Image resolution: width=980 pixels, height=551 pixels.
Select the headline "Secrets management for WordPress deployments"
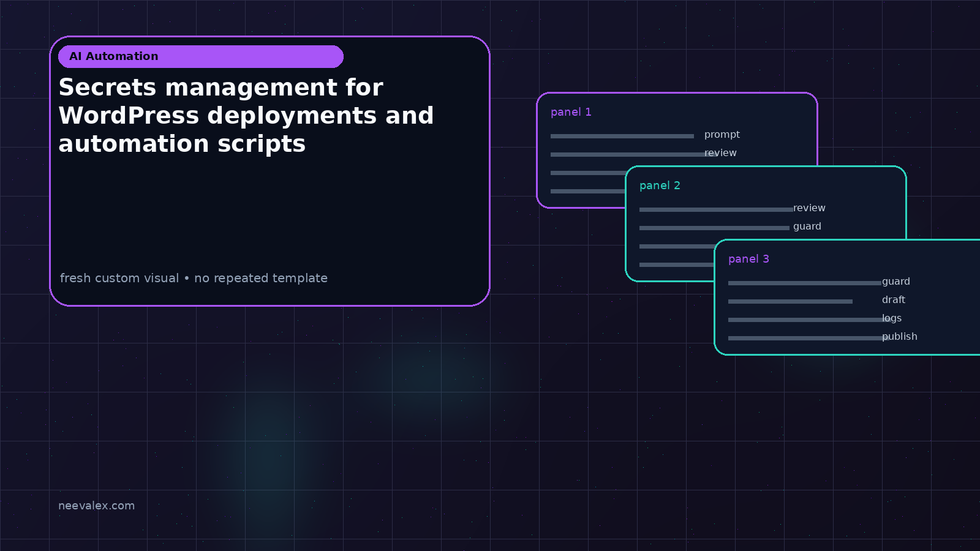246,116
